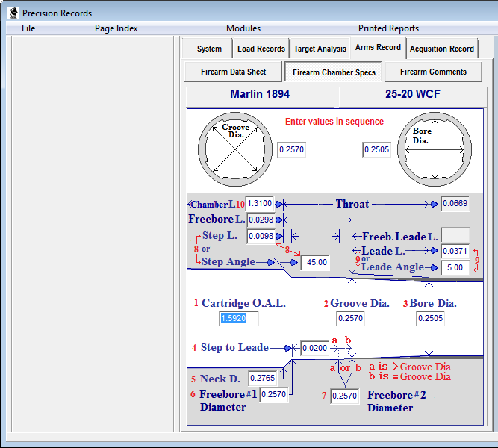
Task: Click the 'Enter values in sequence' text
Action: click(334, 122)
